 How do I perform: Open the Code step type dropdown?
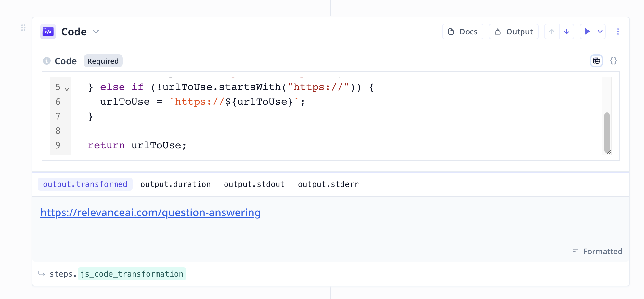click(x=96, y=32)
